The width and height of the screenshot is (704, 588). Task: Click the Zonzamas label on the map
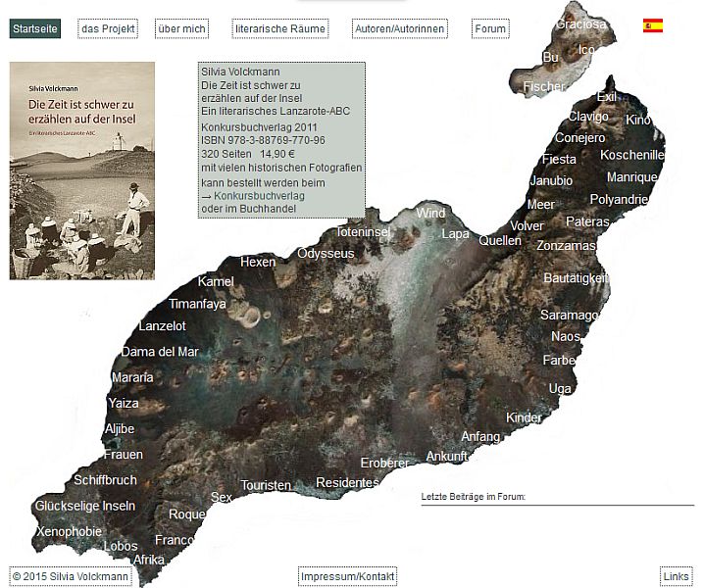tap(566, 246)
